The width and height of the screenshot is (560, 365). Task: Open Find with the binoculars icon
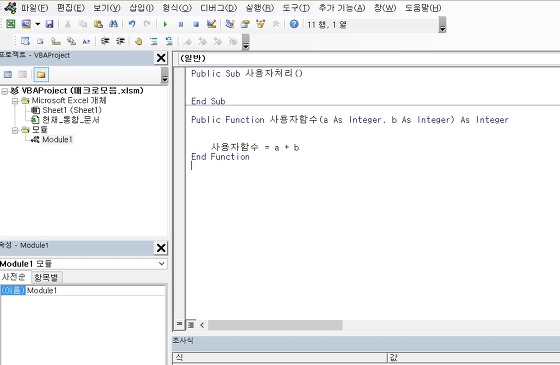click(x=114, y=24)
